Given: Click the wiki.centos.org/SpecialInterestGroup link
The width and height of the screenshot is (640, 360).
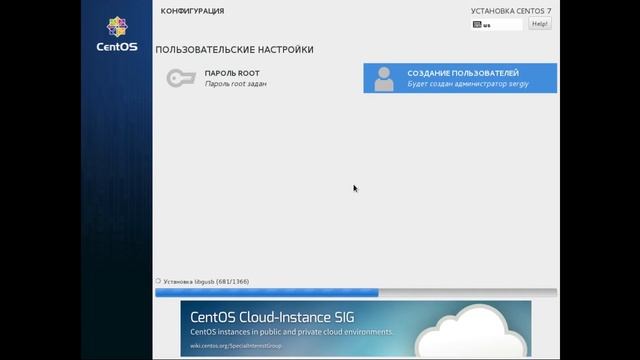Looking at the screenshot, I should click(x=236, y=346).
